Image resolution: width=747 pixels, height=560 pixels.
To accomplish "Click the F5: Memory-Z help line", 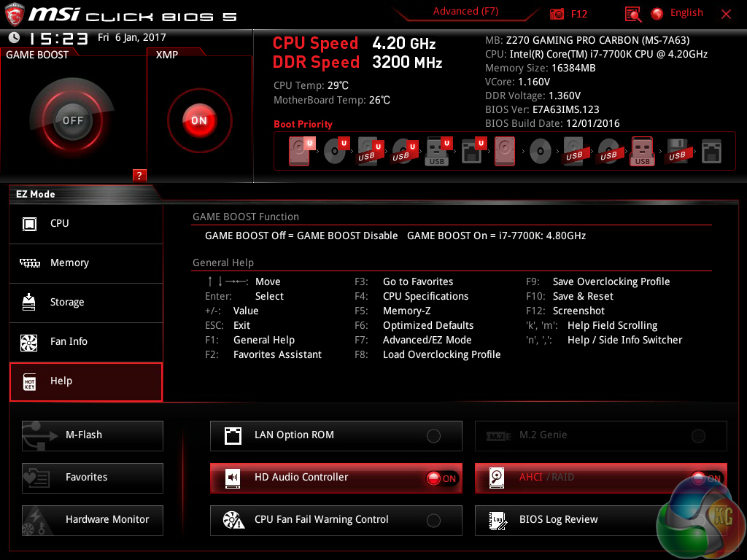I will (x=392, y=311).
